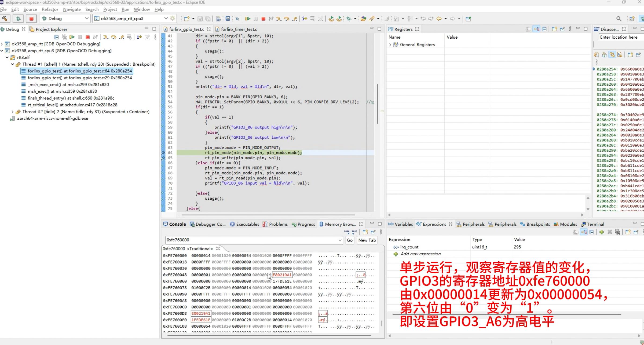644x345 pixels.
Task: Click the red Terminate button in main toolbar
Action: [263, 19]
